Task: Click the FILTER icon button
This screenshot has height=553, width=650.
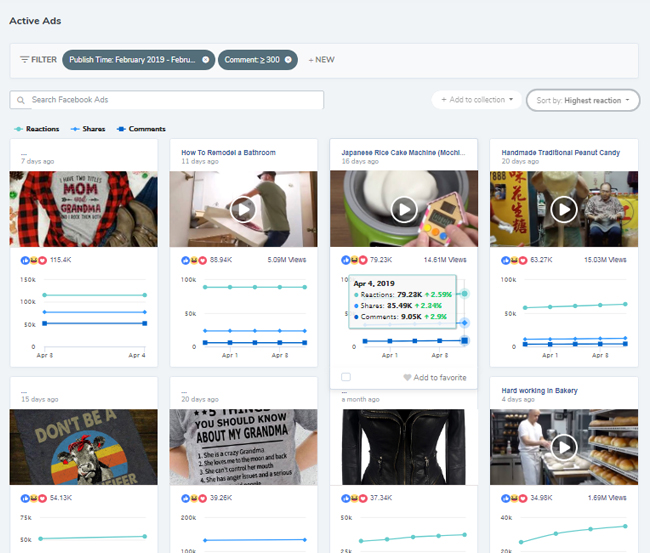Action: click(38, 60)
